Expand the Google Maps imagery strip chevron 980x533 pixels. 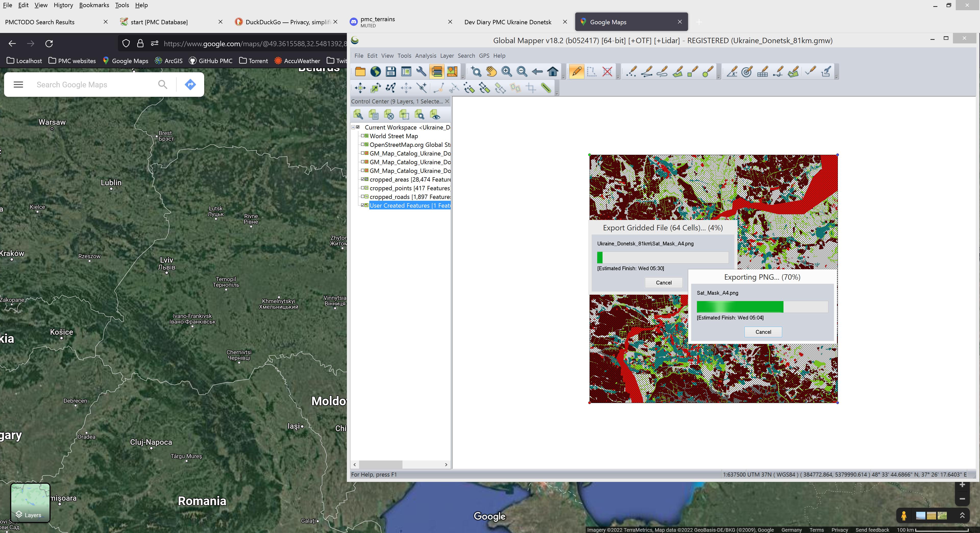pos(962,515)
